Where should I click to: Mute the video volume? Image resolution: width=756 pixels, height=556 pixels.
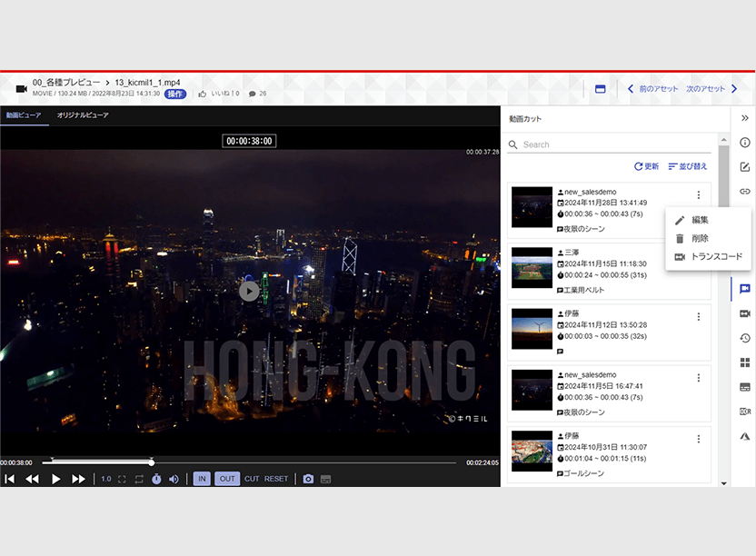pyautogui.click(x=174, y=479)
